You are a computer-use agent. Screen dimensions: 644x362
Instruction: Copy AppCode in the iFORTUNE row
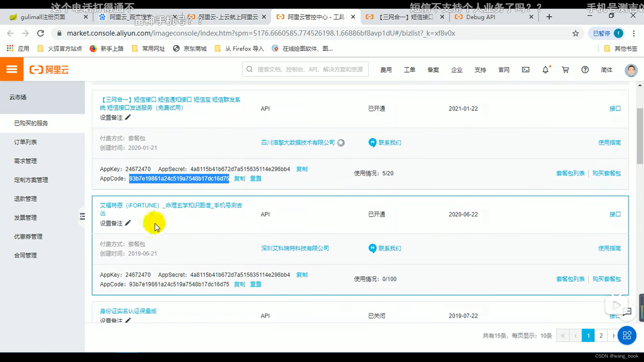click(239, 284)
